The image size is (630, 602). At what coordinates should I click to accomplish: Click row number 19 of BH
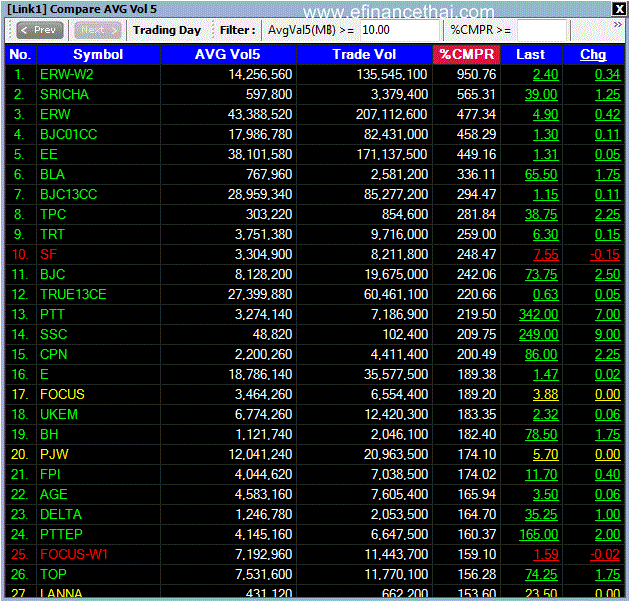[x=20, y=435]
